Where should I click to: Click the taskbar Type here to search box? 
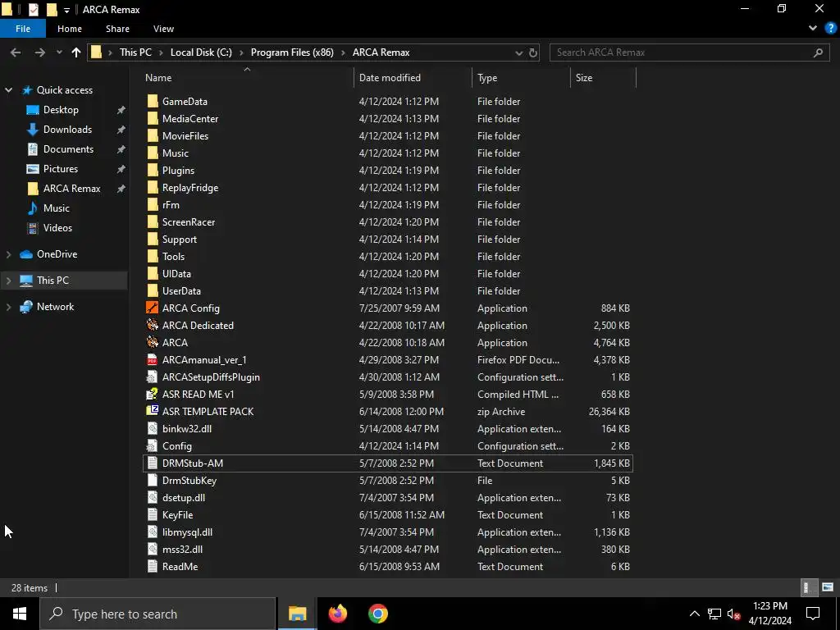(158, 614)
